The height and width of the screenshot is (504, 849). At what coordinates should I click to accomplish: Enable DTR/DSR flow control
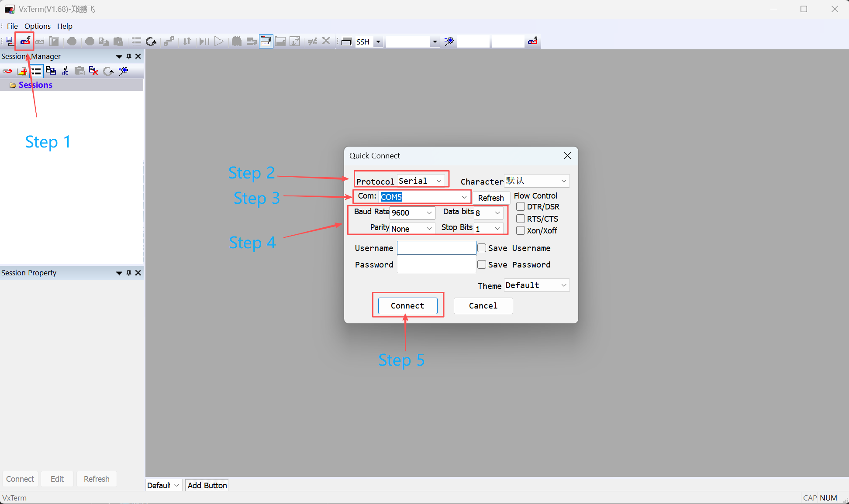[x=521, y=206]
